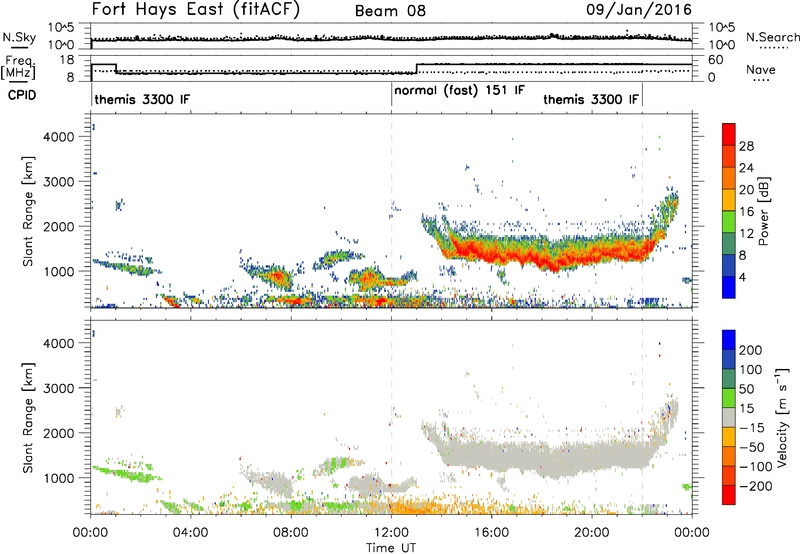Click the 'Nave' legend label
Viewport: 800px width, 554px height.
761,70
